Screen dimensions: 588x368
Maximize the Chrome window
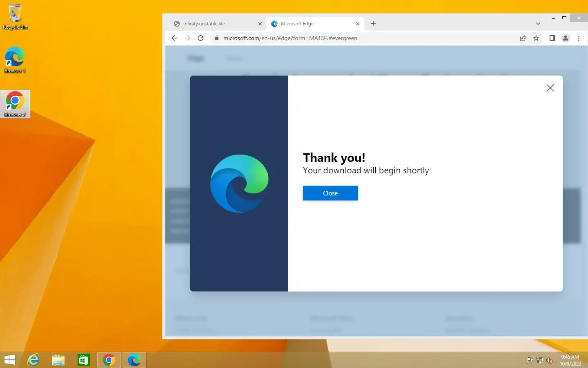pyautogui.click(x=564, y=18)
